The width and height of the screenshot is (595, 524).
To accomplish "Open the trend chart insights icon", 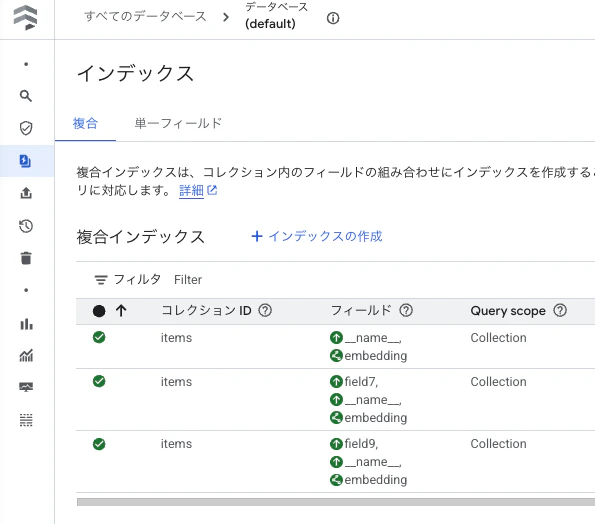I will pyautogui.click(x=26, y=356).
